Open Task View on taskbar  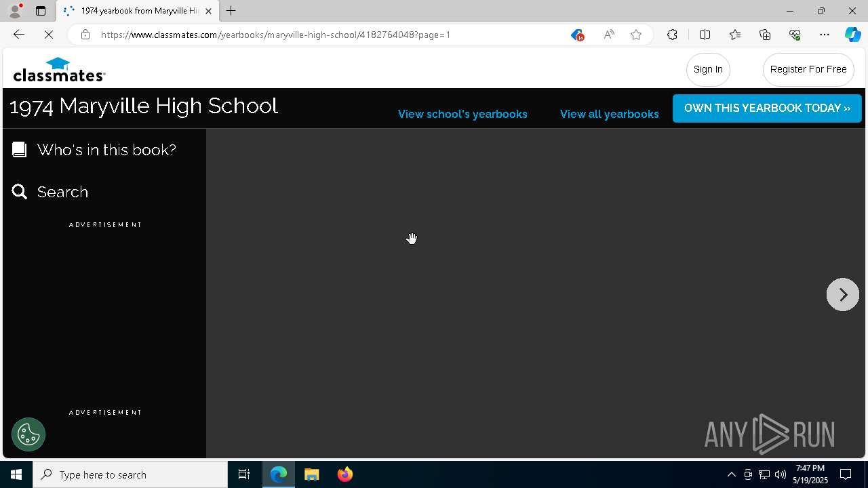pyautogui.click(x=244, y=474)
